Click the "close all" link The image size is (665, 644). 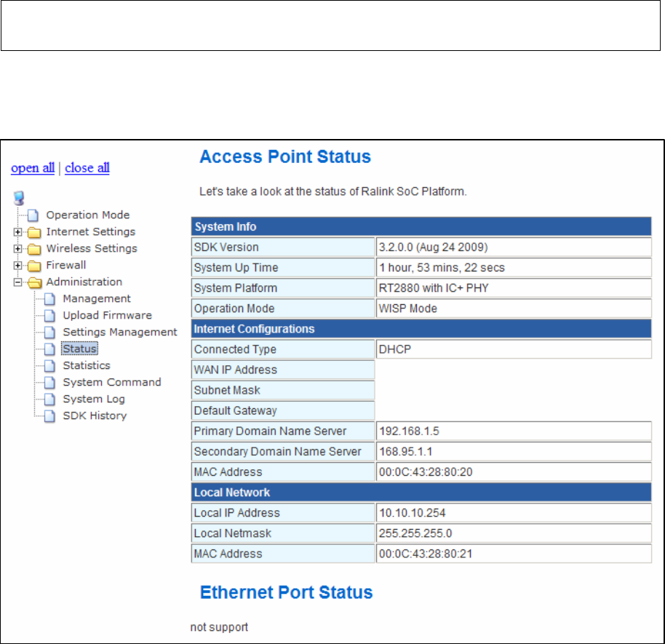pyautogui.click(x=87, y=168)
